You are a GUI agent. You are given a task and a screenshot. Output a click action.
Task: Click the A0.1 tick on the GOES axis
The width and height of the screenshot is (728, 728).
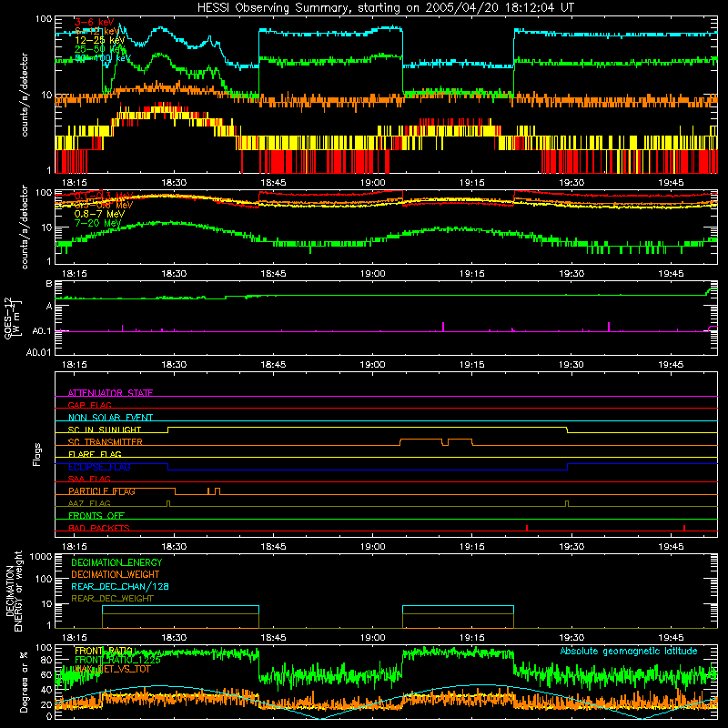tap(42, 331)
